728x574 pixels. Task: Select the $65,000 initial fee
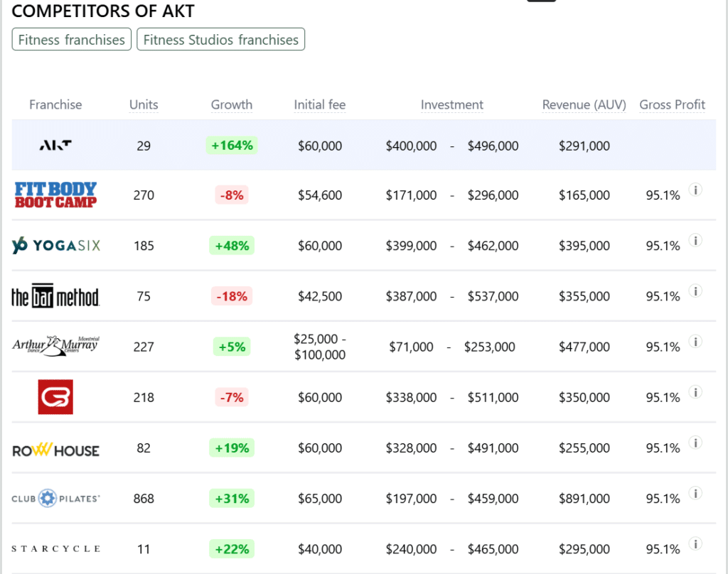(320, 499)
